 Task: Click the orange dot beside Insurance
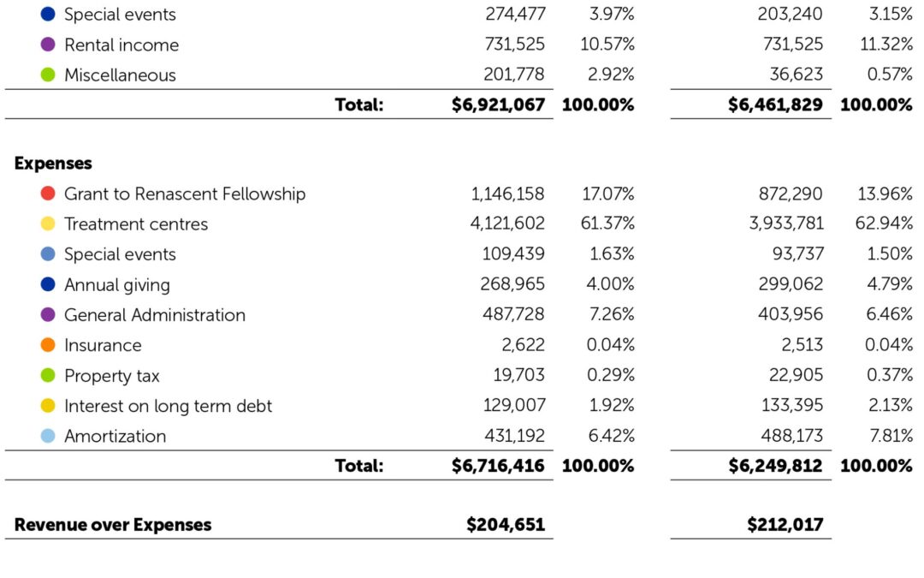coord(48,345)
